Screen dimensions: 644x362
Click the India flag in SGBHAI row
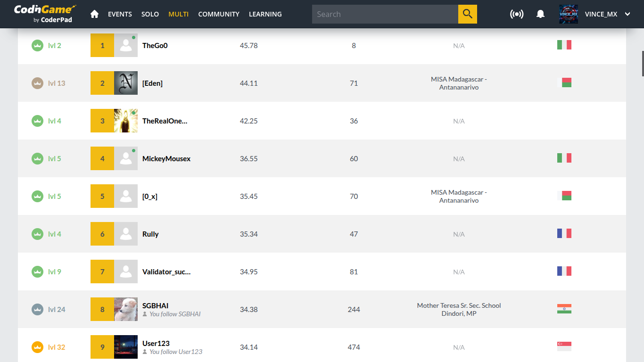coord(564,309)
